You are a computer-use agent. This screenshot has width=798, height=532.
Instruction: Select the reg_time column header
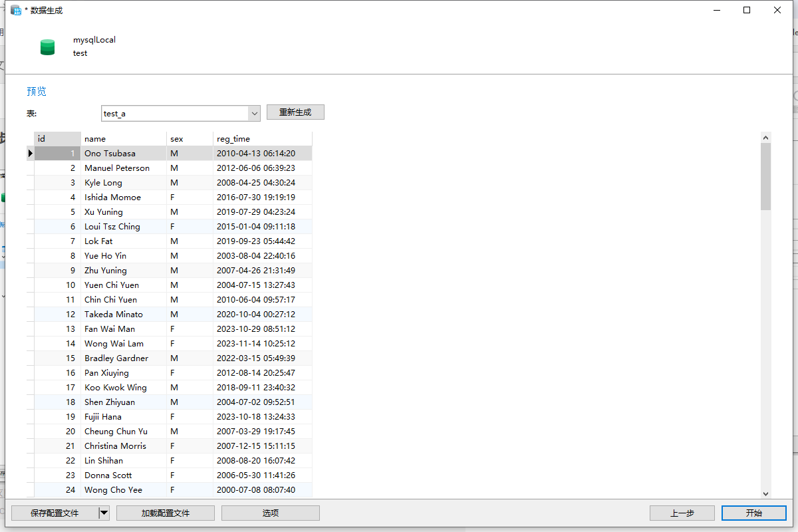[x=263, y=138]
